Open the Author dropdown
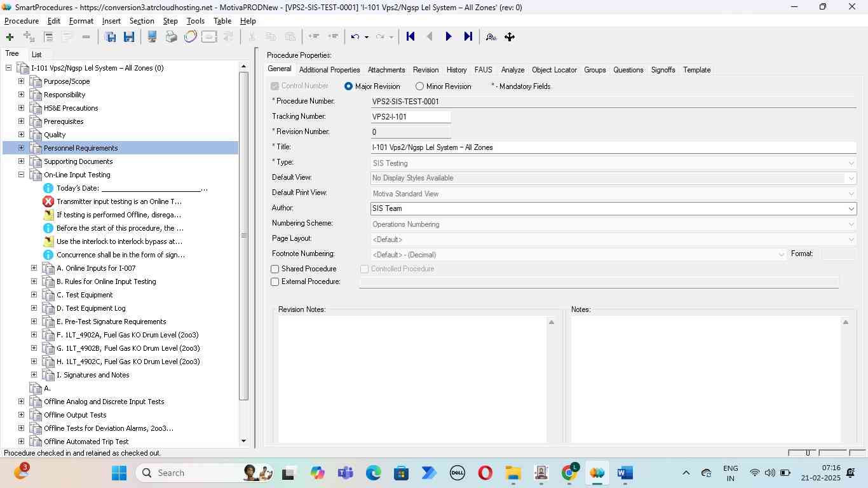This screenshot has width=868, height=488. click(x=851, y=208)
